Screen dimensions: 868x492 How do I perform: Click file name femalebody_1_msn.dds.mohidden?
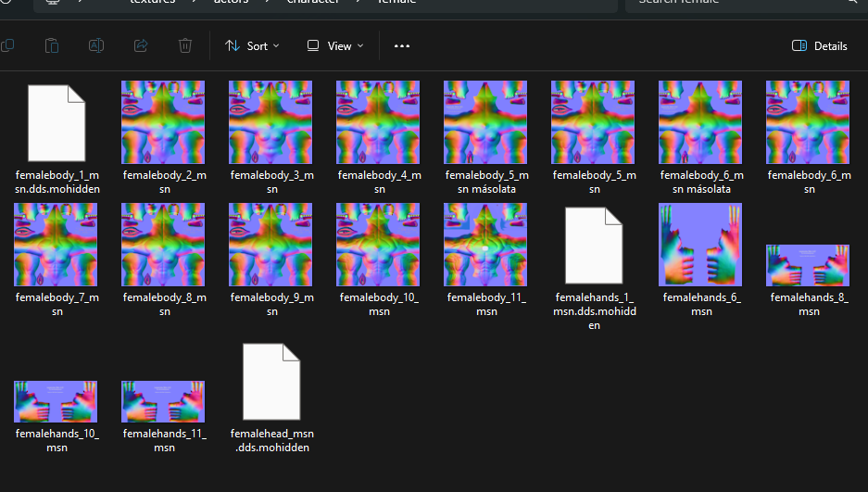click(57, 183)
